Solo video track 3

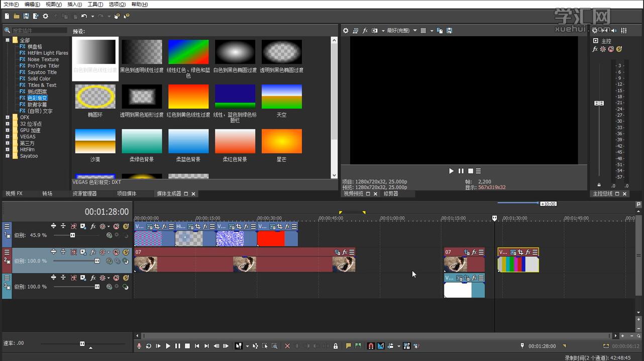(x=126, y=278)
